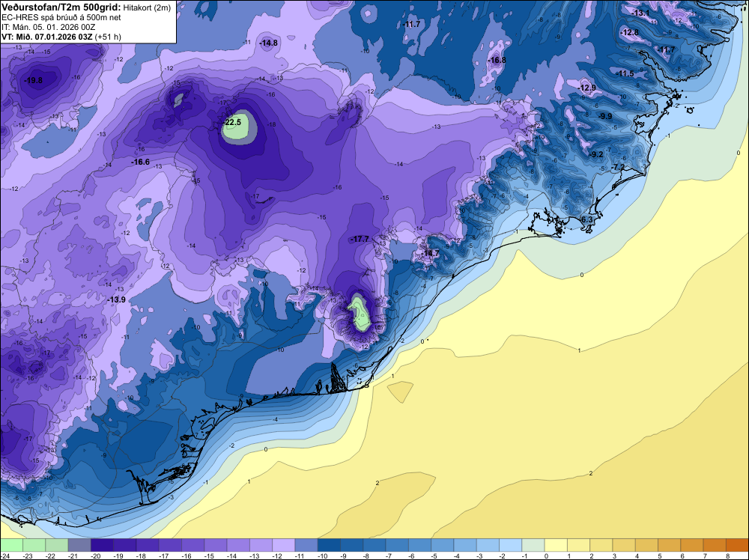Click the -16.8 temperature label
Image resolution: width=749 pixels, height=560 pixels.
coord(497,60)
